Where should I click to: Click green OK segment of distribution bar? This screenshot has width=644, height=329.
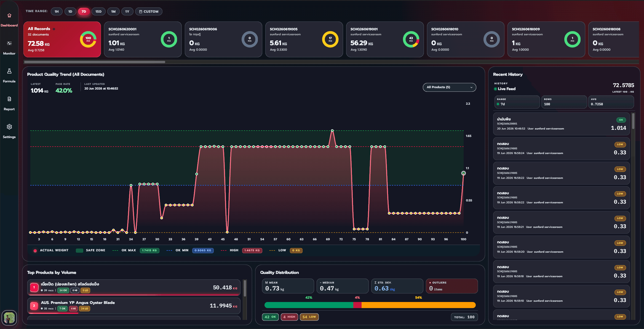click(309, 305)
